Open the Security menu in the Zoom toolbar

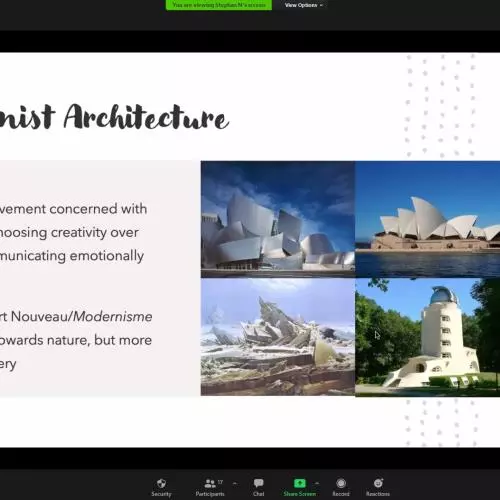[161, 487]
